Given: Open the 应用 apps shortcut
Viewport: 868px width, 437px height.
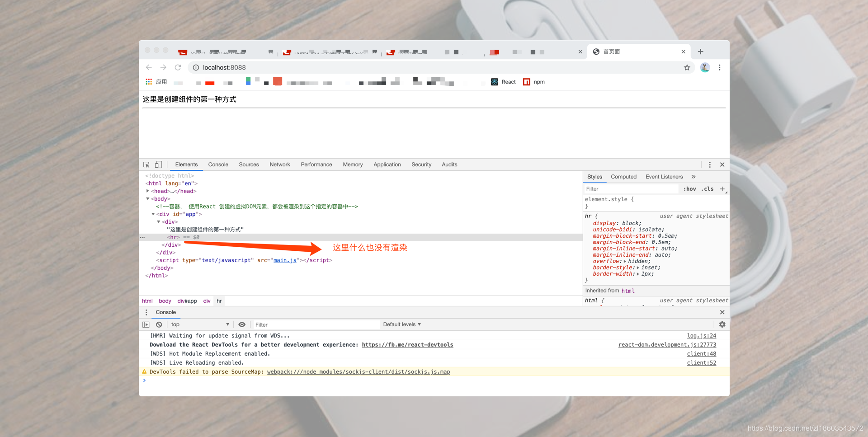Looking at the screenshot, I should click(156, 82).
